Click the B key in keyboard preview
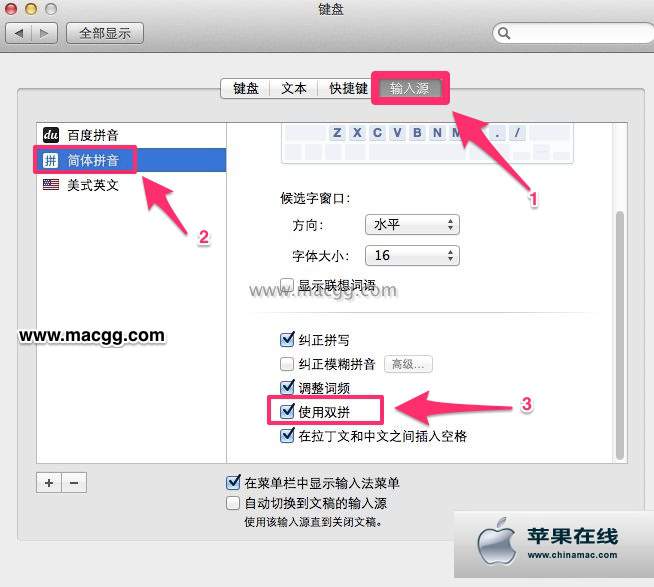Image resolution: width=654 pixels, height=587 pixels. (x=417, y=133)
